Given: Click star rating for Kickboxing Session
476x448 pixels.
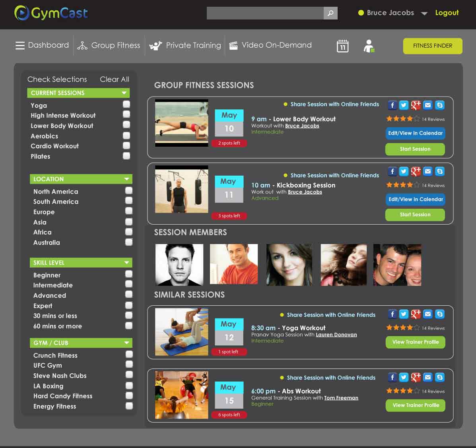Looking at the screenshot, I should click(x=403, y=185).
